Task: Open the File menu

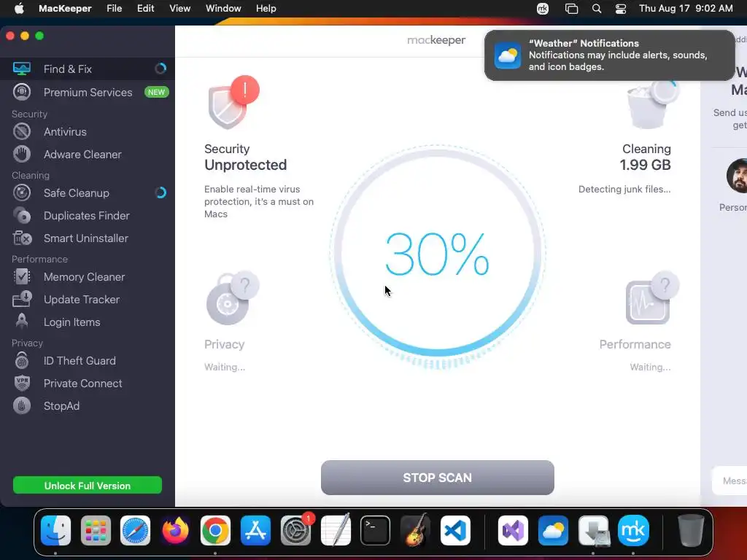Action: pyautogui.click(x=115, y=9)
